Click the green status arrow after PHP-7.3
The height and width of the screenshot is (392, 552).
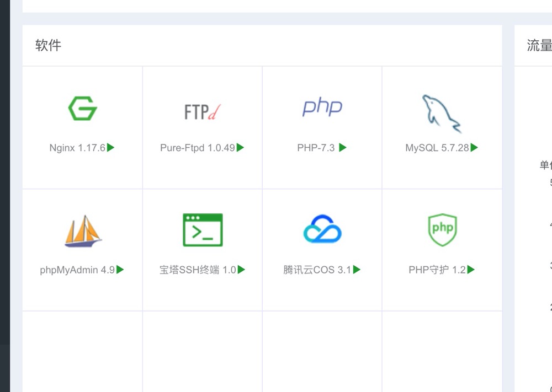pyautogui.click(x=343, y=147)
